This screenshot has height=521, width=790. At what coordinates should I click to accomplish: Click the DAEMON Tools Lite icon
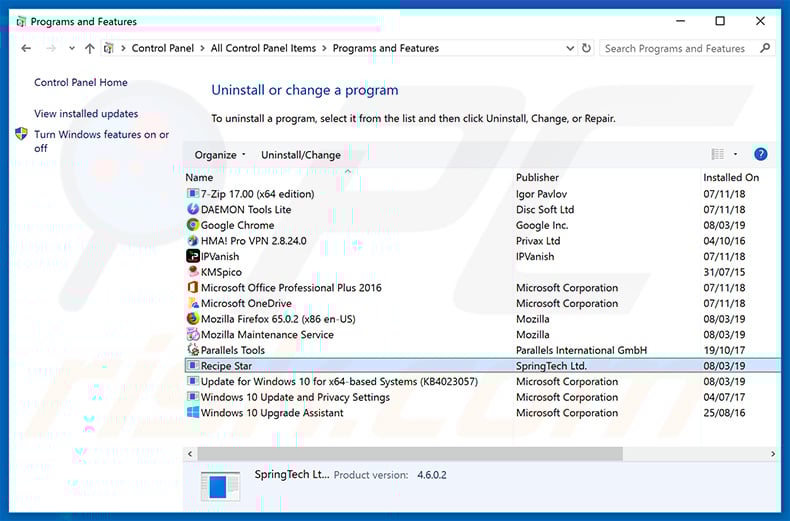click(193, 209)
